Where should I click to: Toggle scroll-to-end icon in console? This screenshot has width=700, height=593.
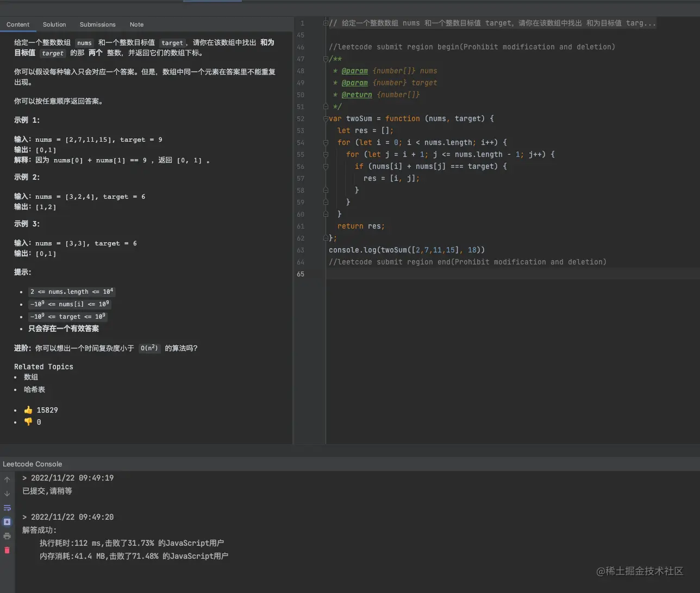(x=7, y=522)
